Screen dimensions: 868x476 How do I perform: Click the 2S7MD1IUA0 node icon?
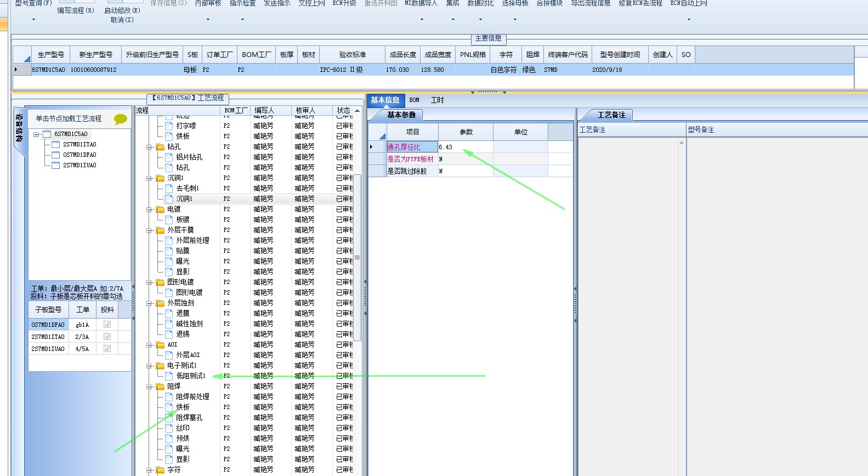(x=55, y=166)
